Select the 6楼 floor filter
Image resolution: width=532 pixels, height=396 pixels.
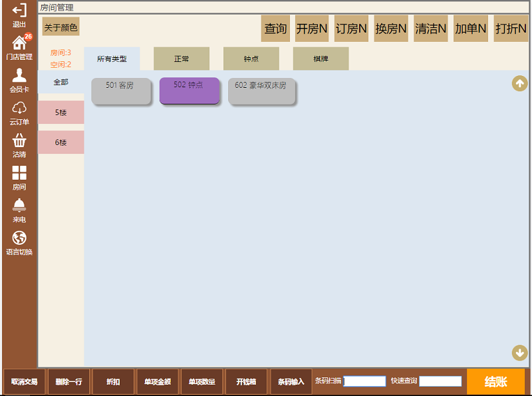(x=61, y=142)
